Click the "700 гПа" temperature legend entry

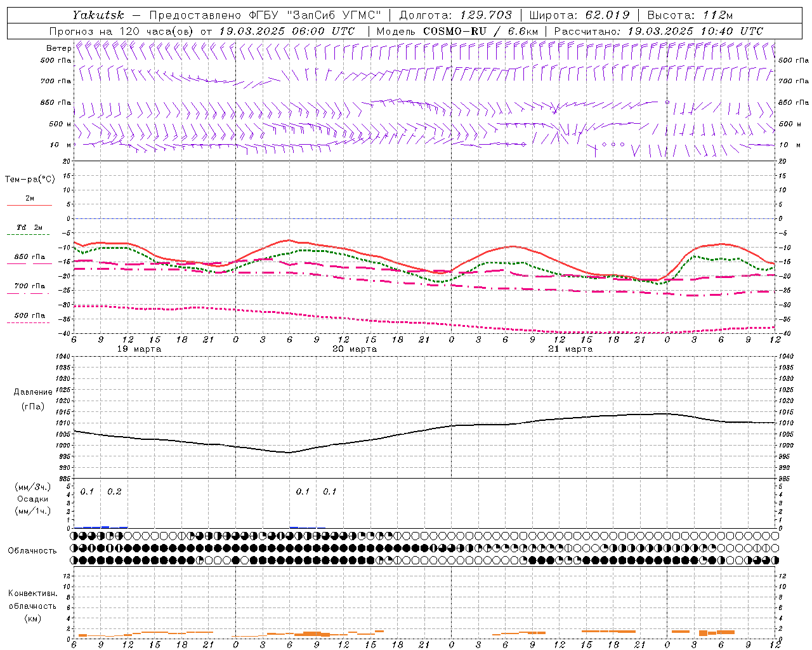point(30,286)
